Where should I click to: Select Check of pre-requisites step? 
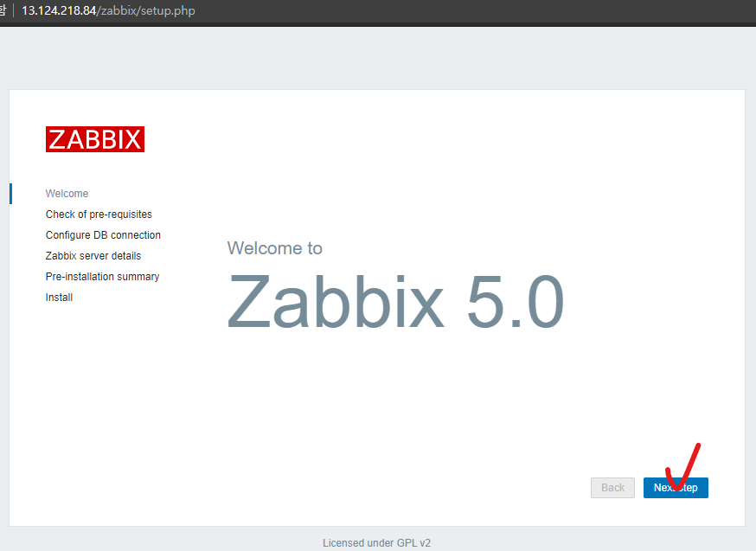pos(99,214)
